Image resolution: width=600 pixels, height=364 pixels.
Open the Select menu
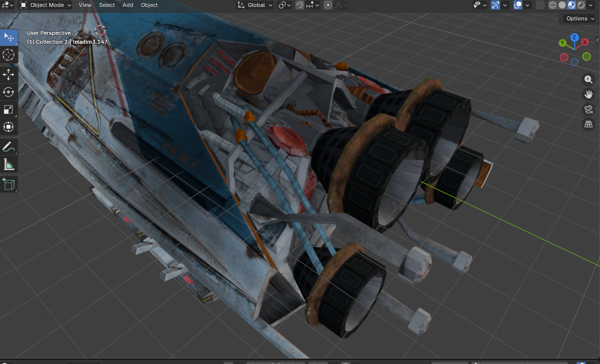(107, 5)
